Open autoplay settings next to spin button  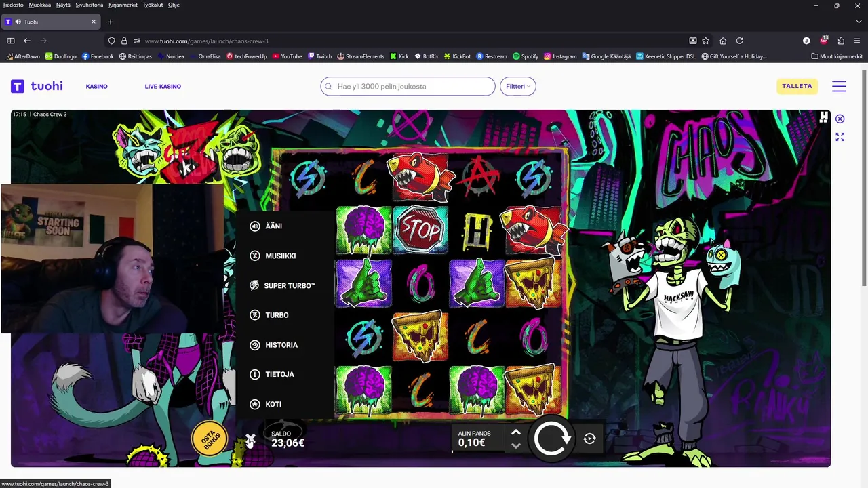point(589,439)
